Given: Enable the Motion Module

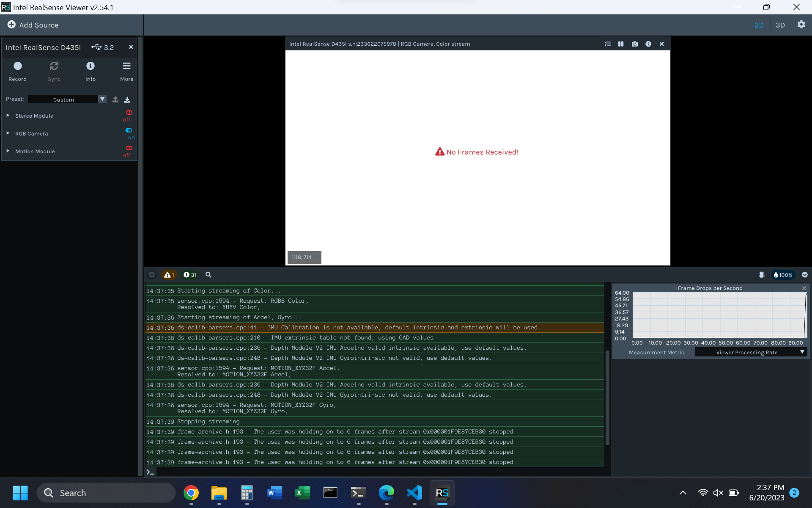Looking at the screenshot, I should click(x=129, y=148).
